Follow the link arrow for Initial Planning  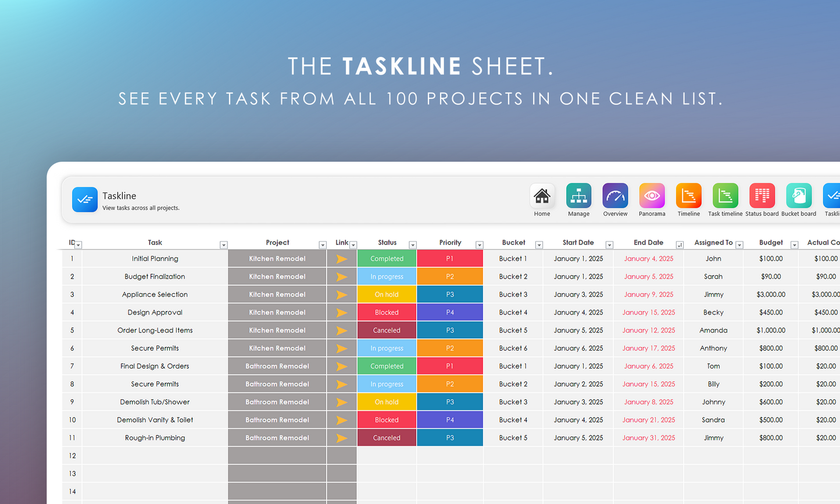click(342, 258)
